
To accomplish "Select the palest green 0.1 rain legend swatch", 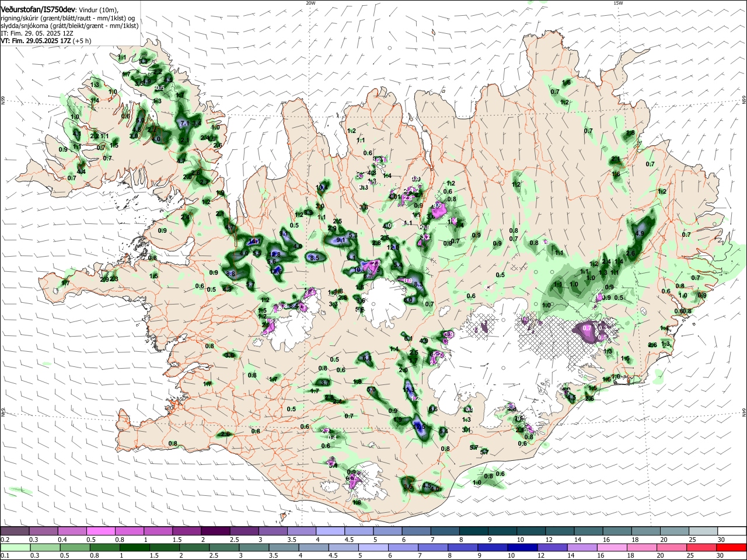I will 15,547.
